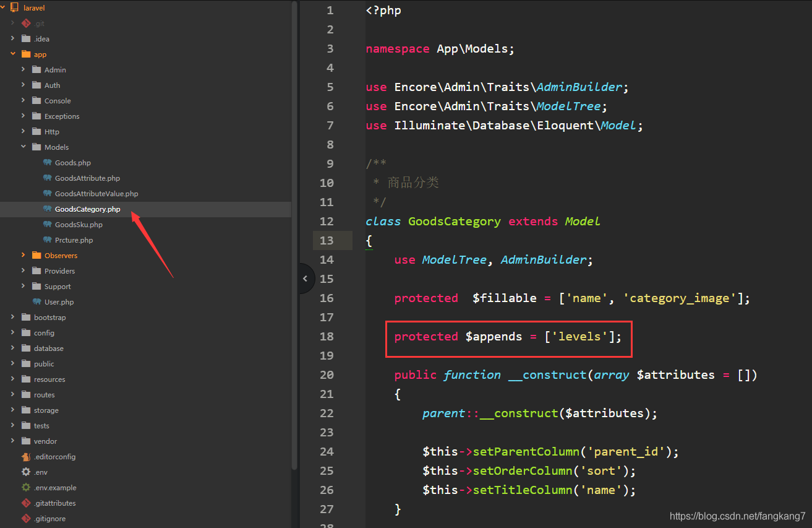
Task: Click the storage folder icon
Action: click(x=26, y=410)
